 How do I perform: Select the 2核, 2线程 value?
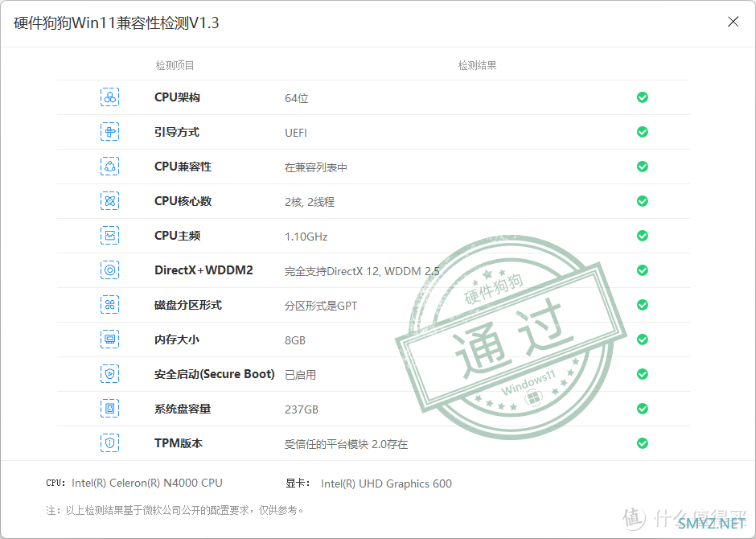tap(310, 202)
